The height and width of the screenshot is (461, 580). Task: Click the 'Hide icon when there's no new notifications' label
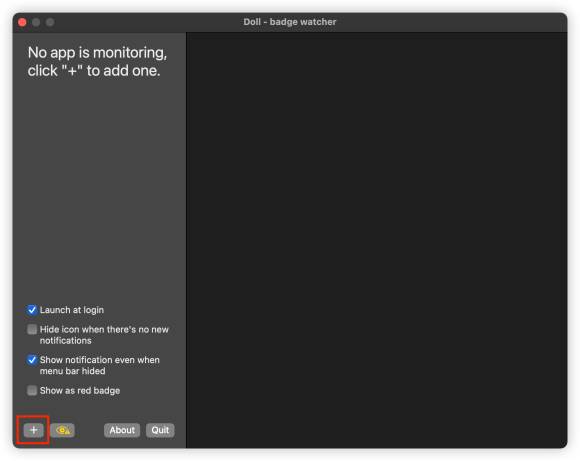pyautogui.click(x=104, y=334)
